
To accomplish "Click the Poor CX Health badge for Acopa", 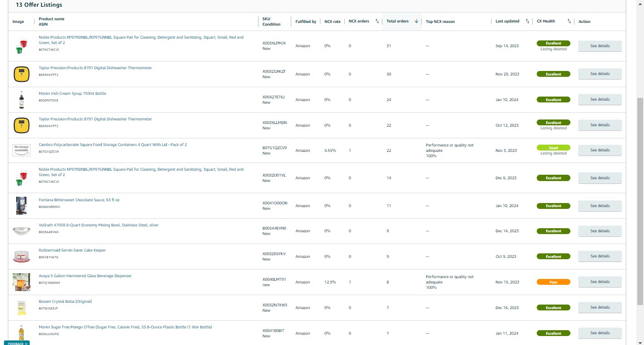I will 553,282.
